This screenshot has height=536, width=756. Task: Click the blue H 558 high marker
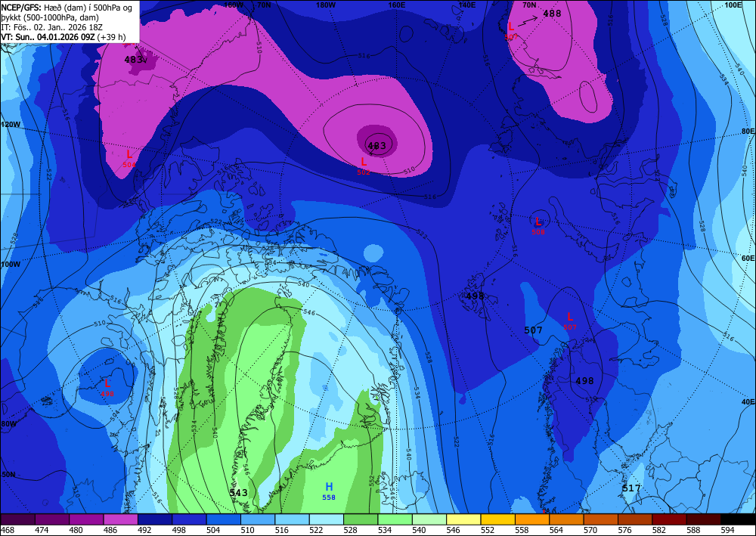pyautogui.click(x=329, y=491)
